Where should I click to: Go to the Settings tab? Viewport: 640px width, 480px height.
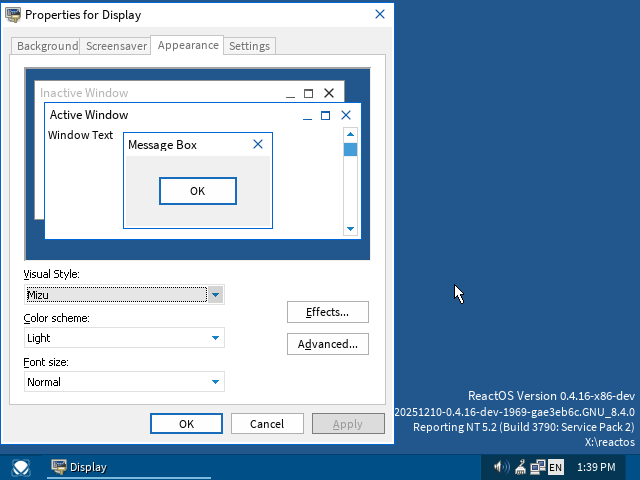[249, 46]
